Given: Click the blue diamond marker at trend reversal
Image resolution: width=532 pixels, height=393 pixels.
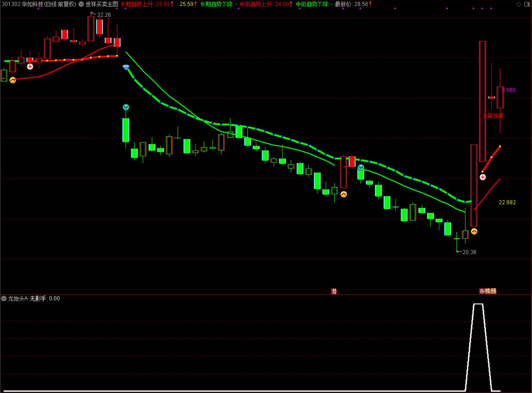Looking at the screenshot, I should click(x=126, y=67).
